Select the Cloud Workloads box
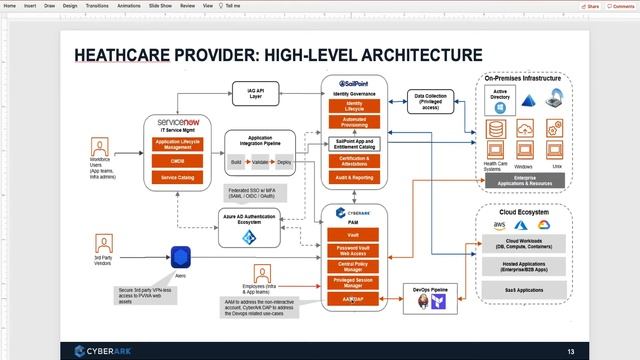 (x=524, y=244)
